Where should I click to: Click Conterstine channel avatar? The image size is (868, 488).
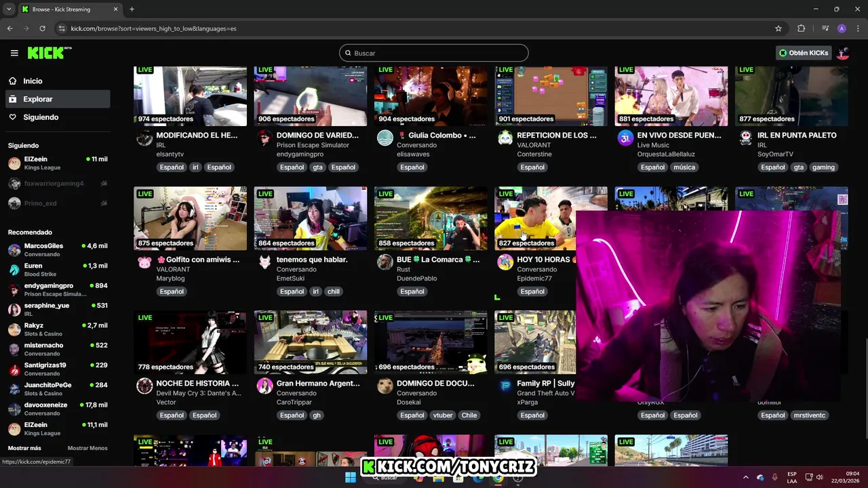click(x=505, y=138)
